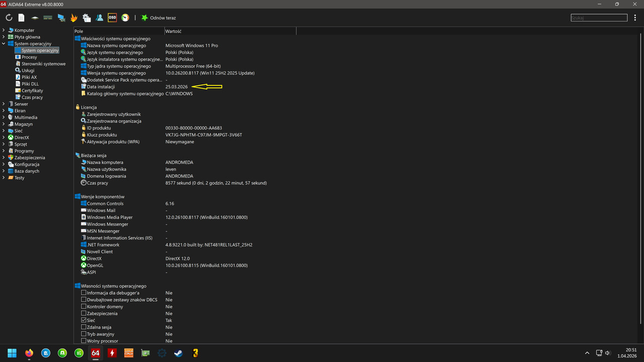Image resolution: width=644 pixels, height=362 pixels.
Task: Toggle Informacja dla debugger'a checkbox
Action: point(84,293)
